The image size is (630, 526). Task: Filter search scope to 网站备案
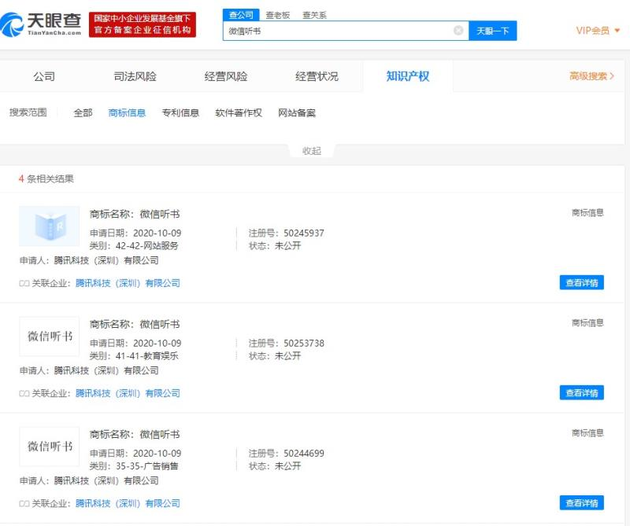pyautogui.click(x=297, y=113)
